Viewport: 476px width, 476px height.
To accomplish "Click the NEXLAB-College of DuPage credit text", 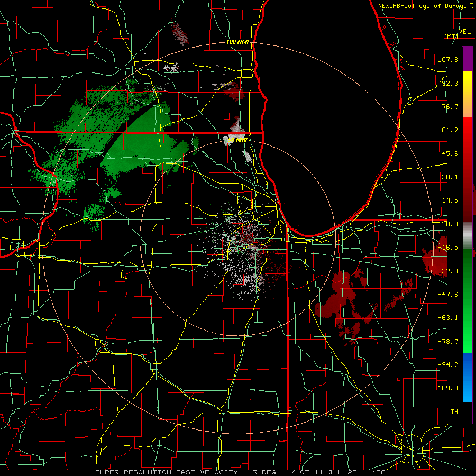I will coord(426,6).
